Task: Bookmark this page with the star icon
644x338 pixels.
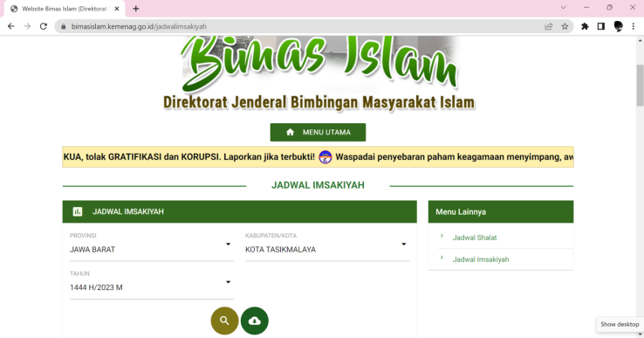Action: pos(565,26)
